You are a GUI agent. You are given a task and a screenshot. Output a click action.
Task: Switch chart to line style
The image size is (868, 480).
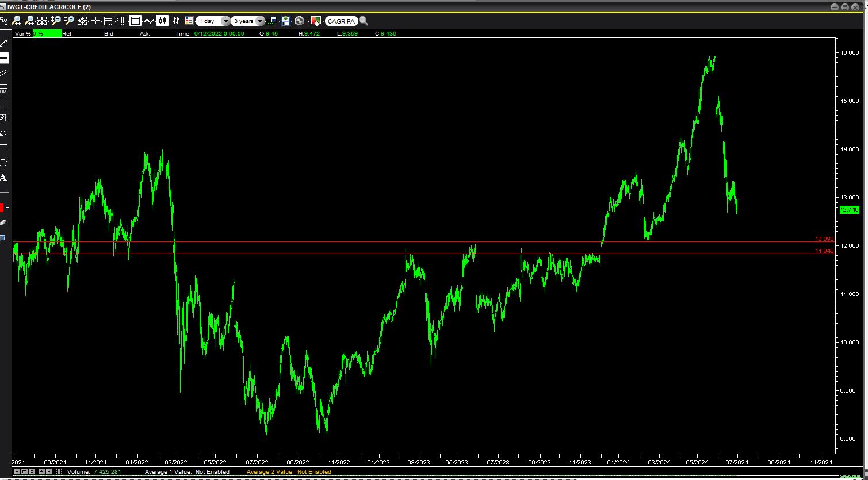click(x=149, y=21)
